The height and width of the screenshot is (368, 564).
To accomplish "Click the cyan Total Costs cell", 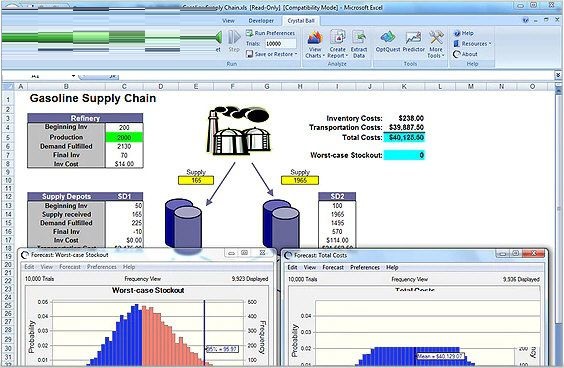I will [x=404, y=137].
